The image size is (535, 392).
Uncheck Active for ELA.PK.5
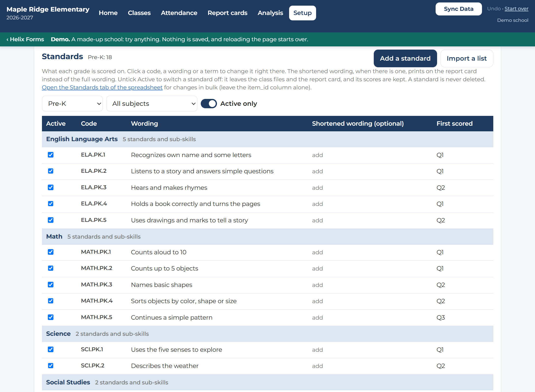click(x=51, y=220)
